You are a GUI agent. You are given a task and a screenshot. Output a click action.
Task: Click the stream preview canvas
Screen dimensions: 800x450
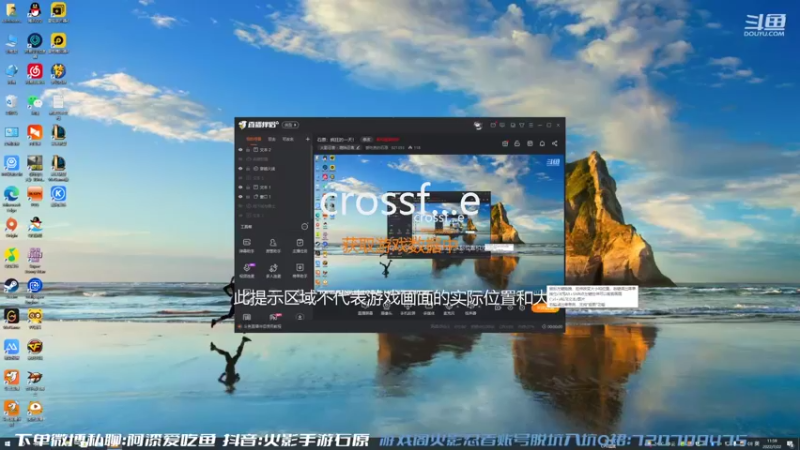[439, 224]
